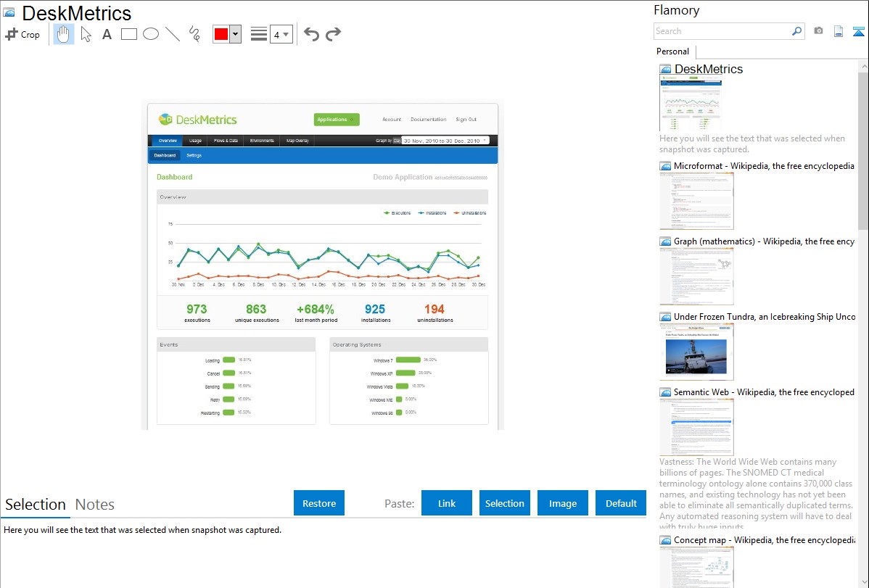Open the Graph (mathematics) snapshot title
The image size is (869, 588).
click(x=764, y=241)
